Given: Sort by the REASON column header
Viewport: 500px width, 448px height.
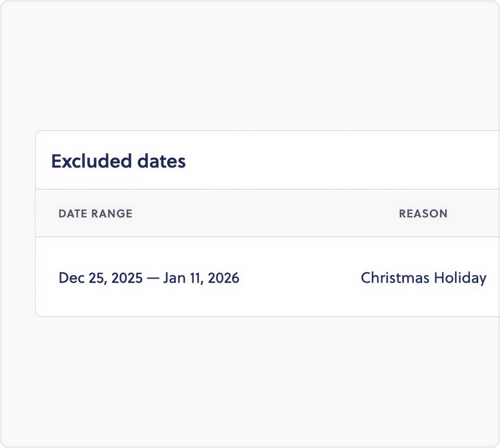Looking at the screenshot, I should click(x=423, y=213).
